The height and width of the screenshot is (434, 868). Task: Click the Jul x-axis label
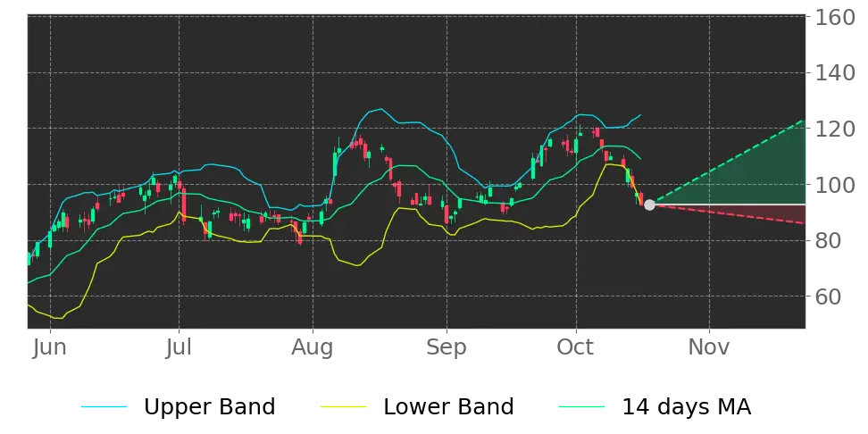[179, 347]
